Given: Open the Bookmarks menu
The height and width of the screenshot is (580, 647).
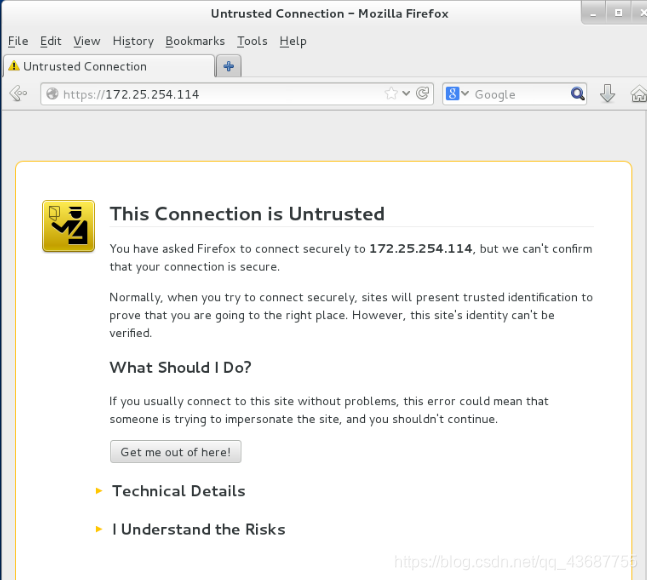Looking at the screenshot, I should coord(195,41).
